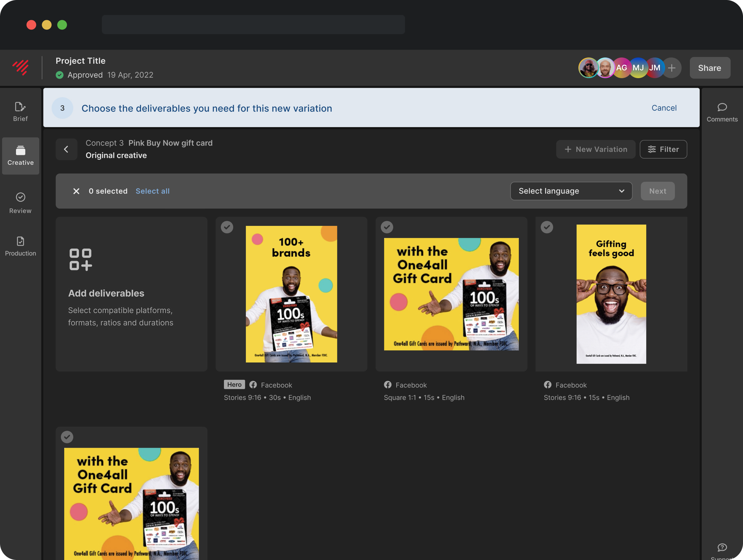Click the AG user avatar
The image size is (743, 560).
[x=621, y=68]
